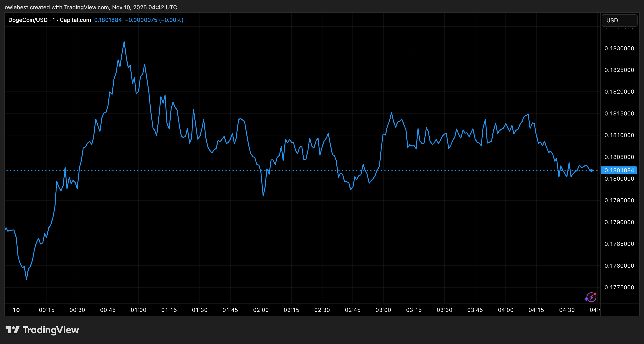The height and width of the screenshot is (344, 644).
Task: Select the DogeCoin/USD symbol name
Action: (x=29, y=20)
